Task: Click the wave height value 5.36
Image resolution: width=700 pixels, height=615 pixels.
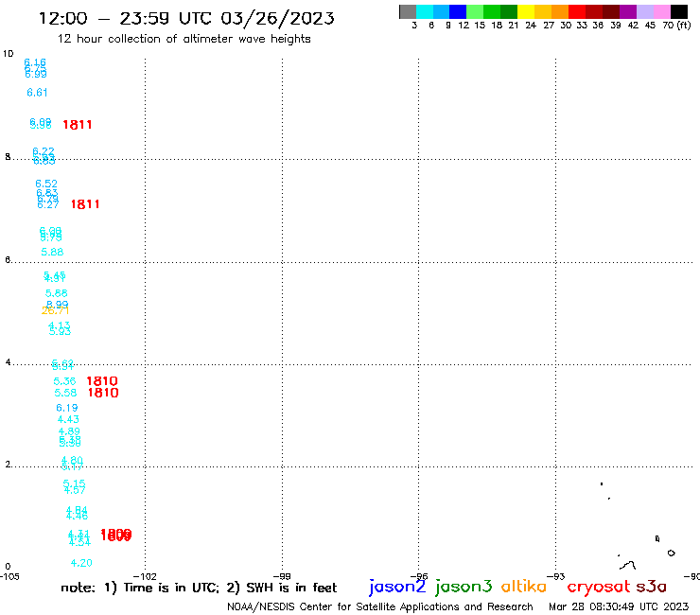Action: 64,381
